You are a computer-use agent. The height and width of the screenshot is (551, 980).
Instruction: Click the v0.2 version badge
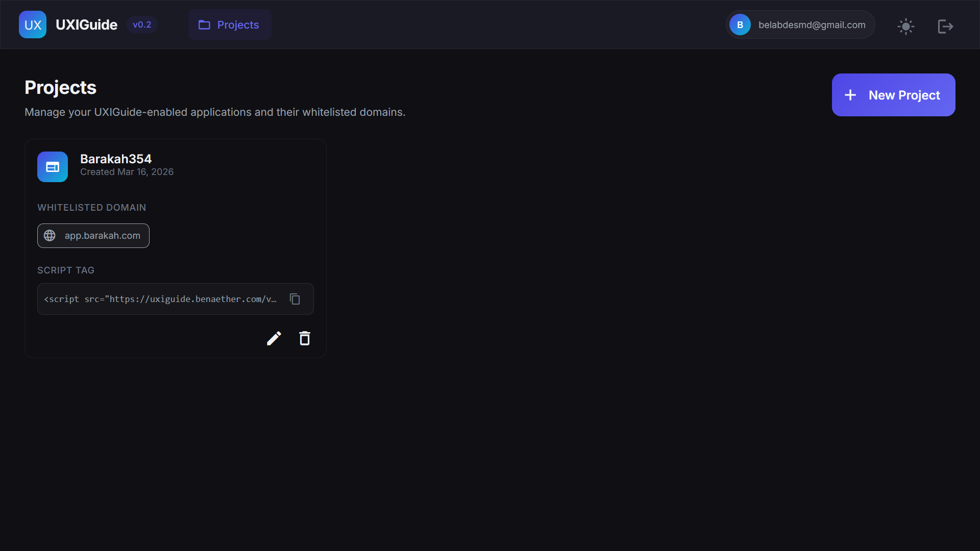pos(142,24)
